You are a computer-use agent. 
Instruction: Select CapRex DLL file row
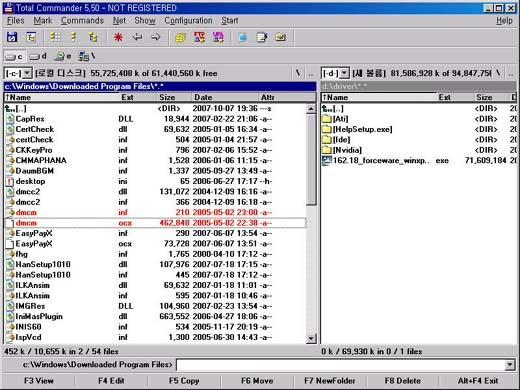pos(155,119)
